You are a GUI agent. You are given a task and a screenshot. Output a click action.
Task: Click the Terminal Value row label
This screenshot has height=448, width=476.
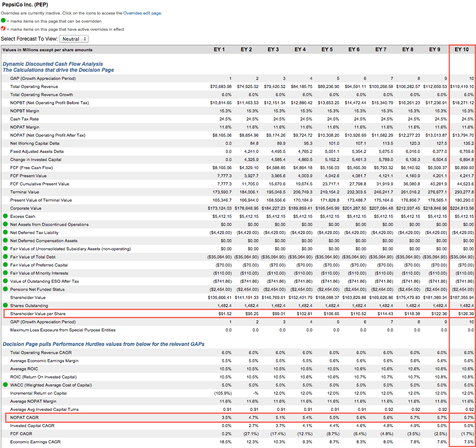coord(25,192)
